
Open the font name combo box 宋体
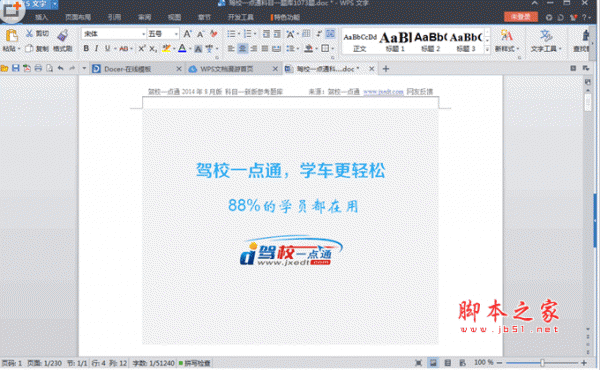(x=114, y=34)
